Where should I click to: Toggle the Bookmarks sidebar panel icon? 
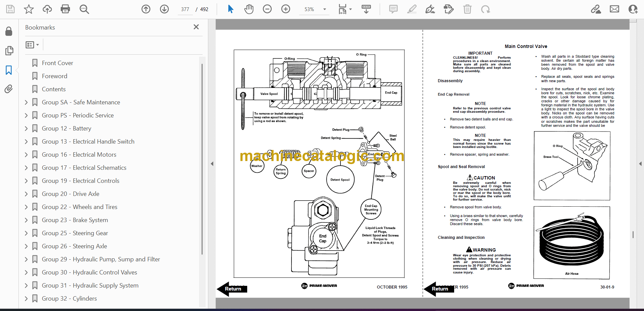click(x=9, y=70)
